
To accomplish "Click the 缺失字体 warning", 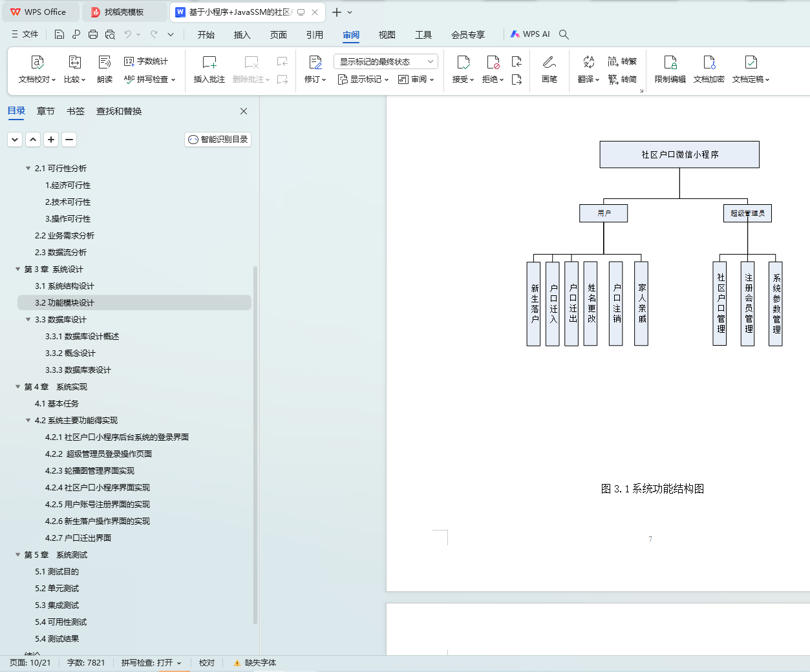I will coord(255,663).
